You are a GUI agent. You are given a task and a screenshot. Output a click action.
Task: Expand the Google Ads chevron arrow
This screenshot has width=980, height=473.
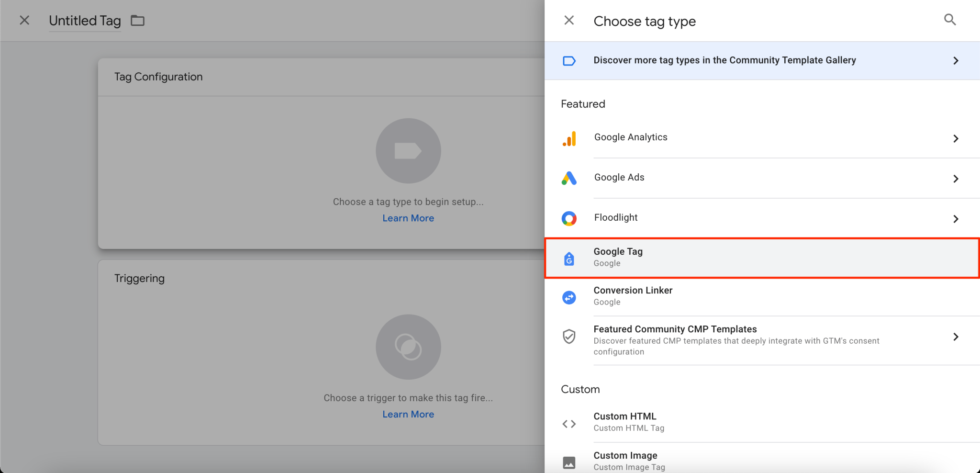point(955,179)
